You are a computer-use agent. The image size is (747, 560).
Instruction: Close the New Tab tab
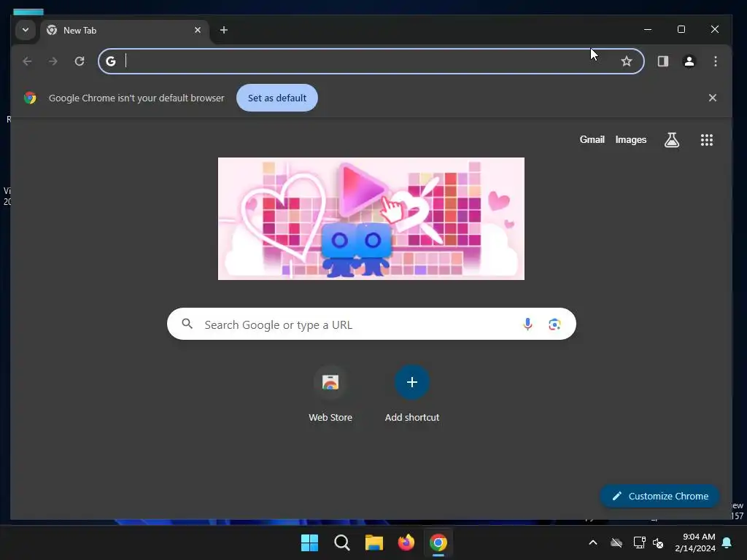pos(198,30)
